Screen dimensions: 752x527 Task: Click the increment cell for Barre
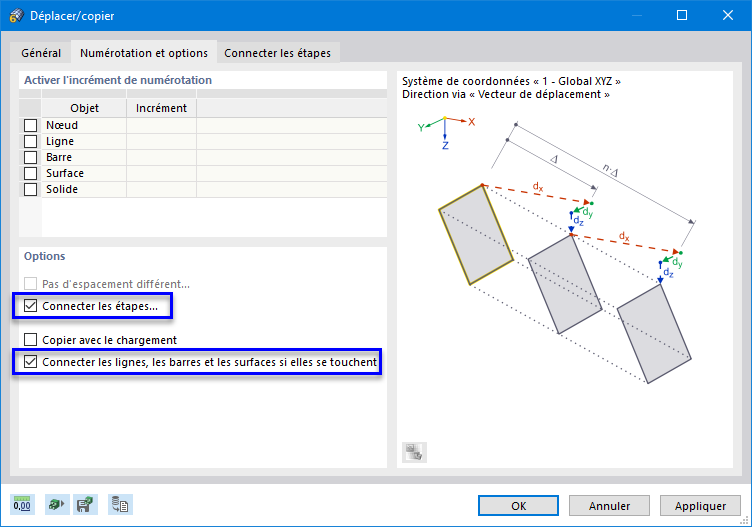coord(162,157)
